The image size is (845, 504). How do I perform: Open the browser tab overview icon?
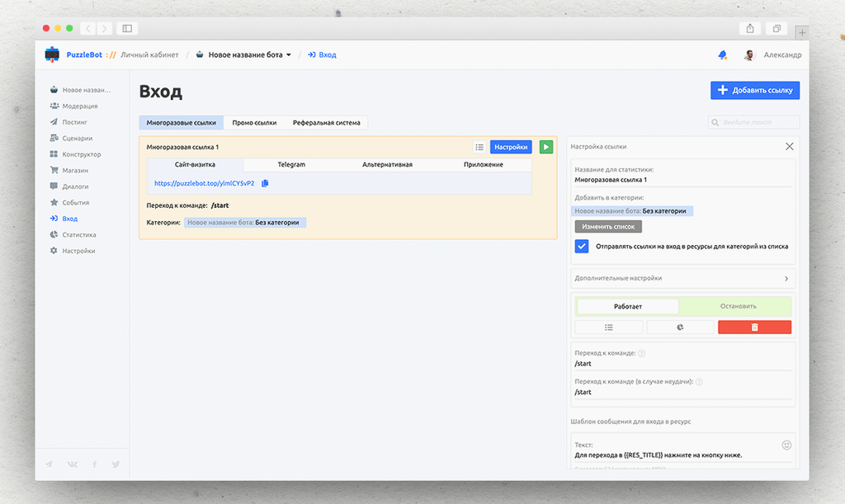tap(777, 29)
